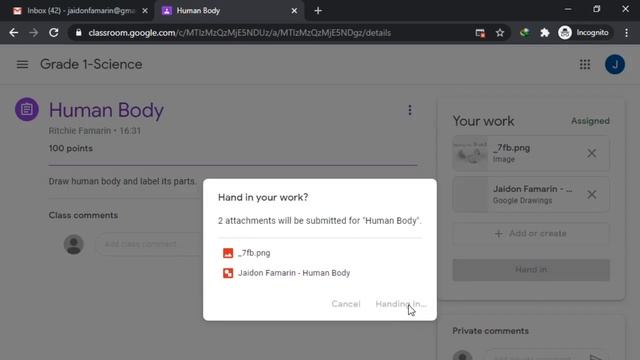Go back using browser back arrow
Image resolution: width=640 pixels, height=360 pixels.
pyautogui.click(x=13, y=33)
